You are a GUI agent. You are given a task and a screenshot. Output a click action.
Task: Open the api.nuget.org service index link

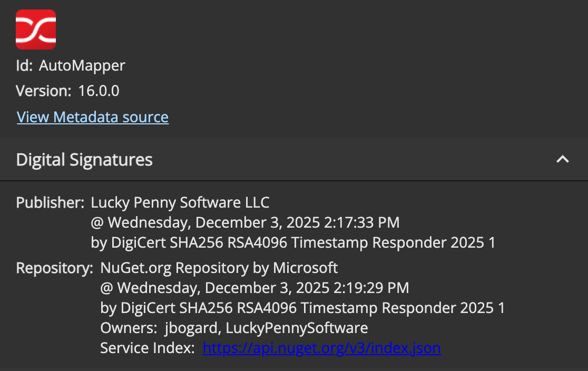[321, 348]
